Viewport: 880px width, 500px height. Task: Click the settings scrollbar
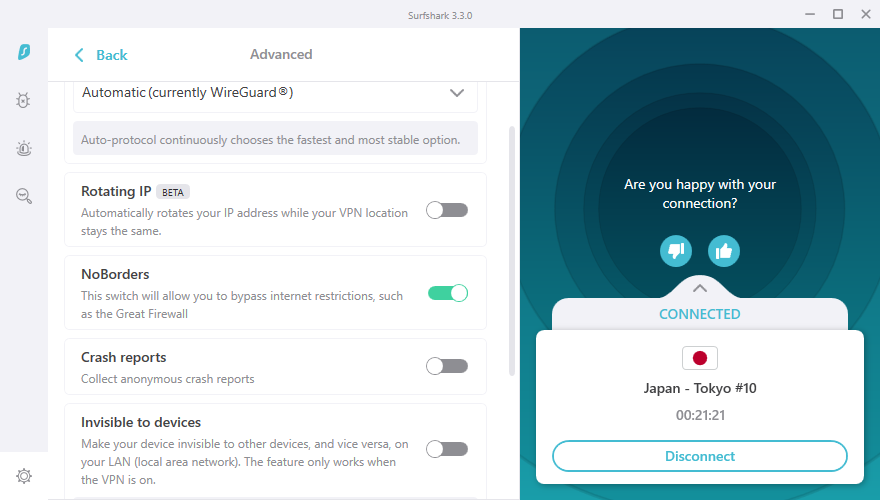click(512, 251)
